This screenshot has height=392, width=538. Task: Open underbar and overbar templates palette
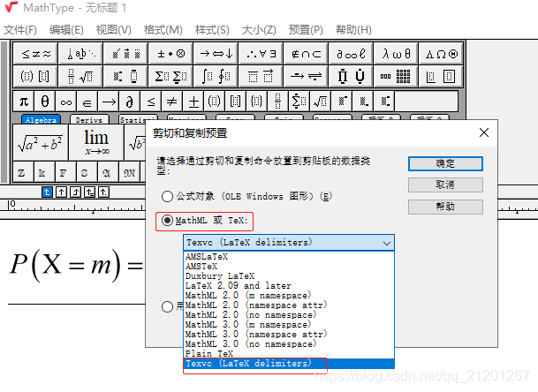[261, 76]
